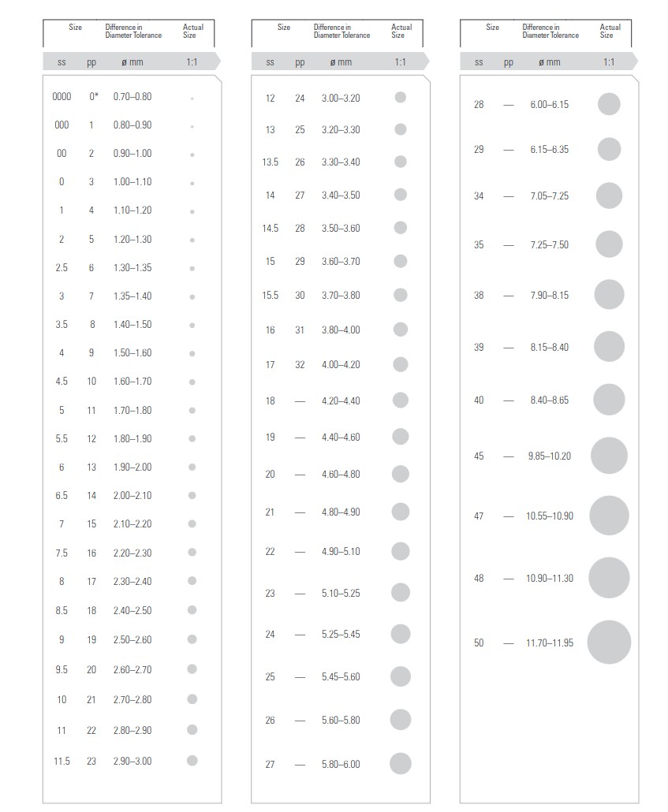Screen dimensions: 668x812
Task: Click the gray circle beside 9.85–10.20
Action: pyautogui.click(x=609, y=456)
